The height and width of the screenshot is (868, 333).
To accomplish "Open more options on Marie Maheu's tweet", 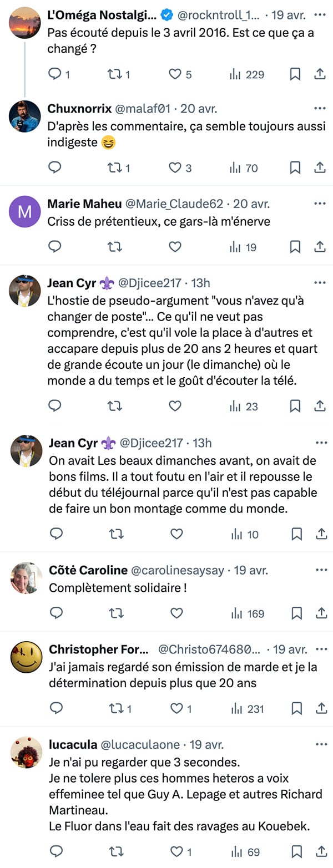I will coord(320,204).
